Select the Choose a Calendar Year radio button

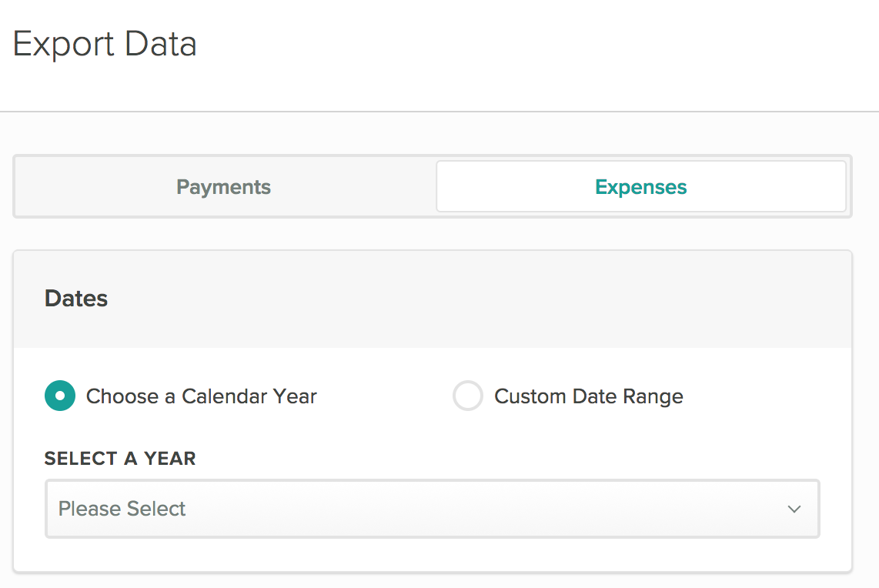[x=60, y=396]
